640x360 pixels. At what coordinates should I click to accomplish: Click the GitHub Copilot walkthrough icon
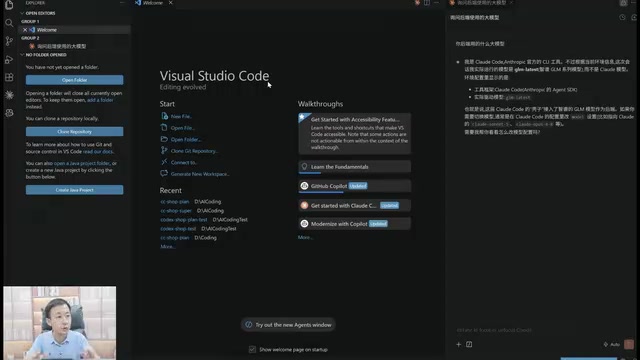(304, 186)
